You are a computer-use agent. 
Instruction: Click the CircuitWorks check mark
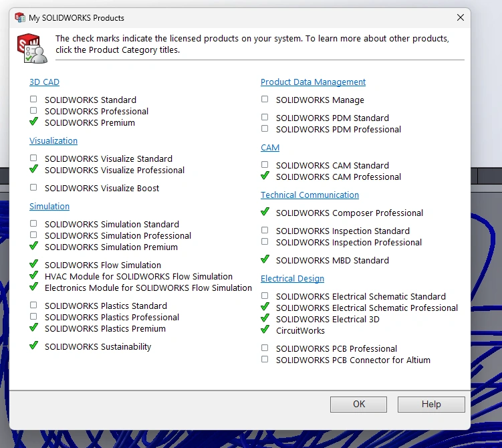click(265, 330)
